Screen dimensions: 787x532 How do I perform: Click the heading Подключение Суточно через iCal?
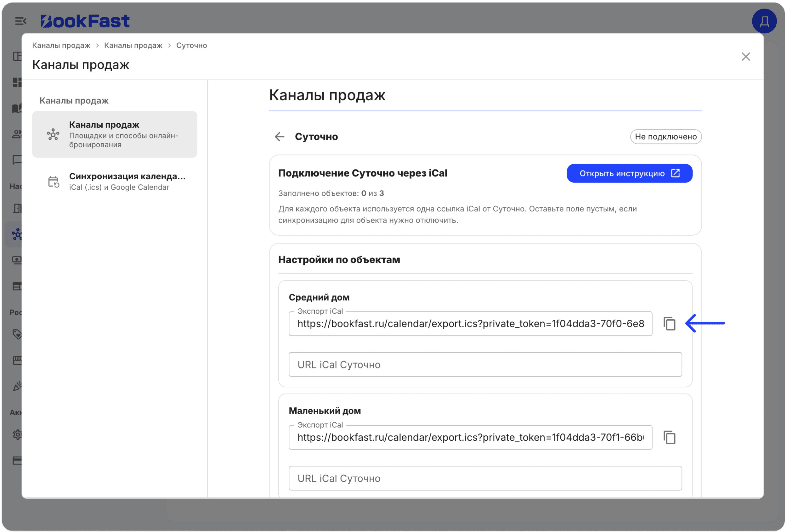click(363, 173)
